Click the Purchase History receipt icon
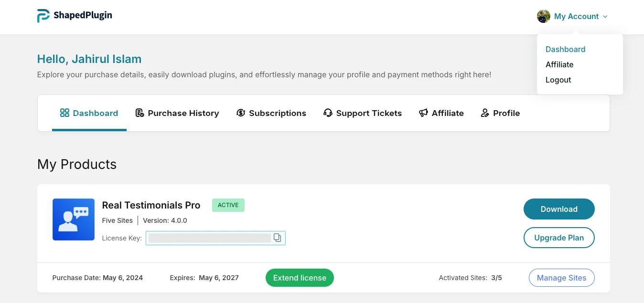 [x=140, y=113]
